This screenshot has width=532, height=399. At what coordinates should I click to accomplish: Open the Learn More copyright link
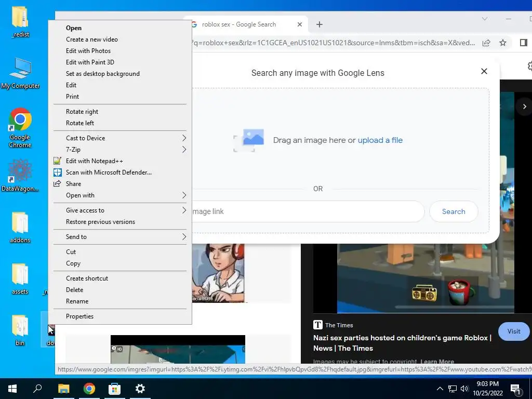pos(437,362)
